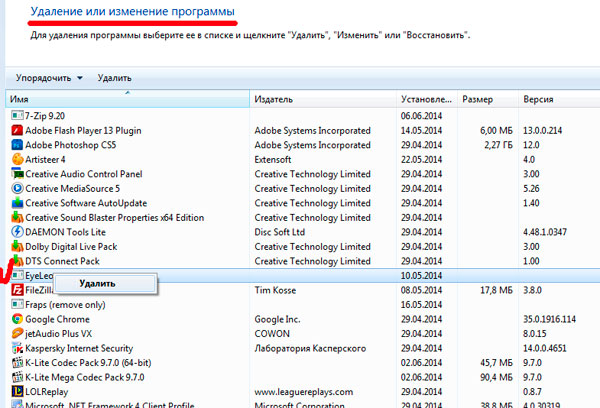Click version 35.0.1916.114
The width and height of the screenshot is (600, 408).
click(x=549, y=319)
